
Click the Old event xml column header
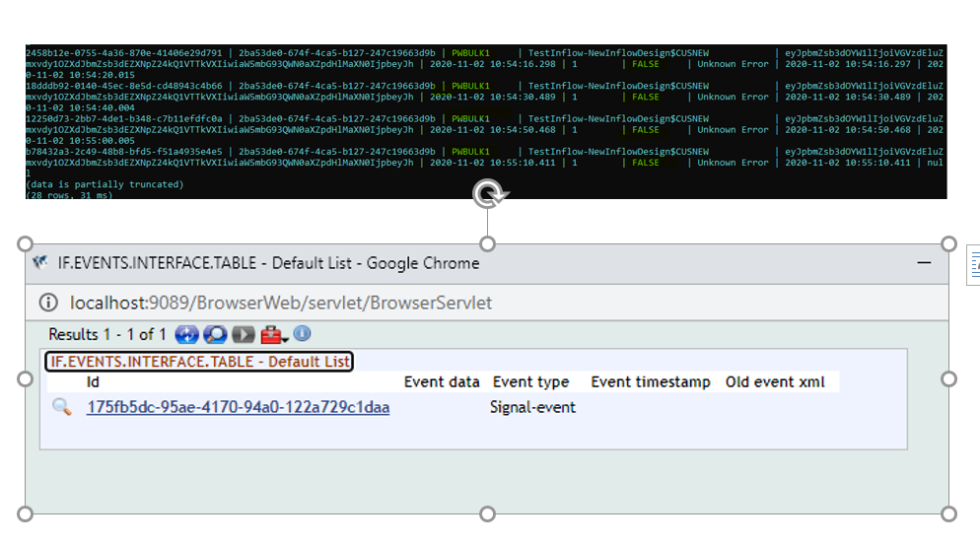[774, 382]
